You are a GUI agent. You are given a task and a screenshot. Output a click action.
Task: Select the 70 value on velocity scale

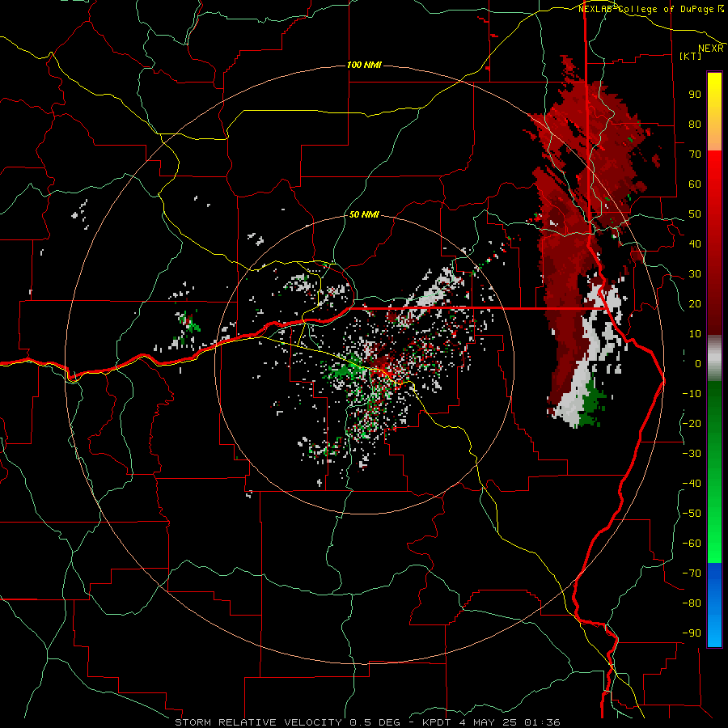click(695, 154)
